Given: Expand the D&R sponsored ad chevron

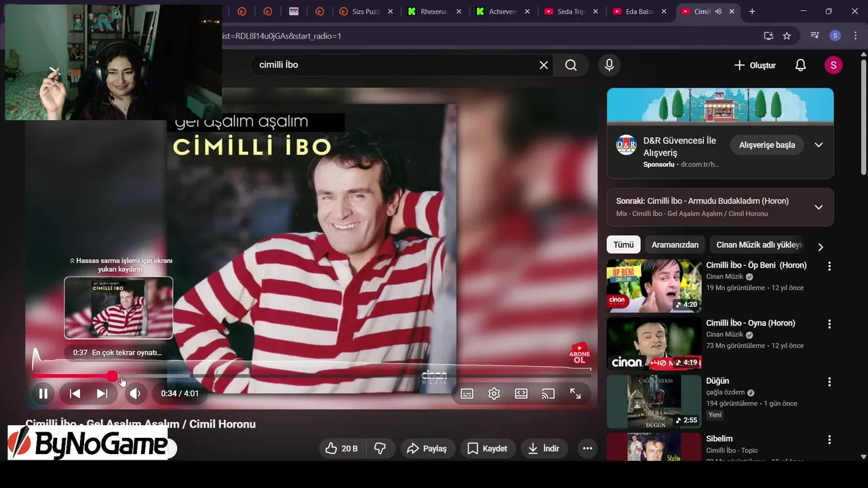Looking at the screenshot, I should coord(818,145).
